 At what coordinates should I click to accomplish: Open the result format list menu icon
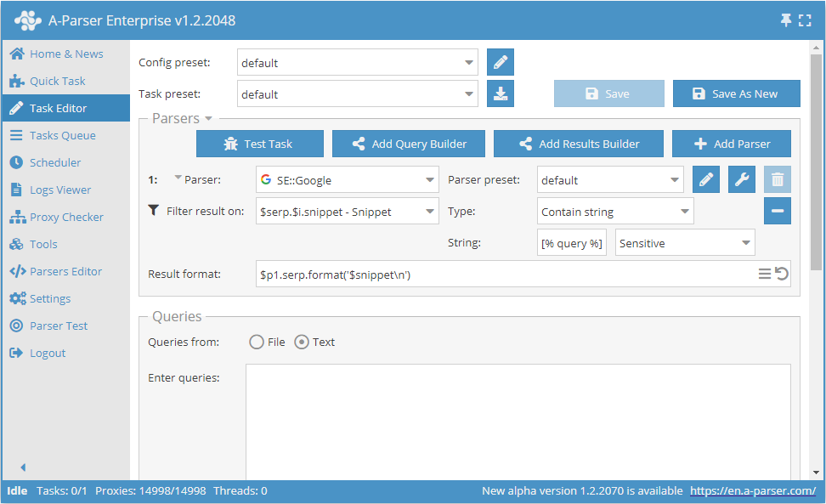click(765, 274)
